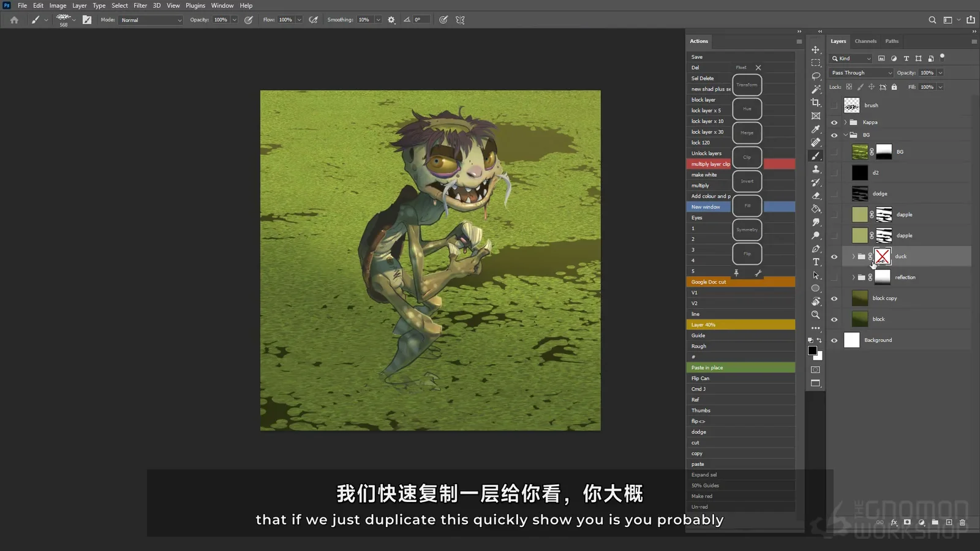This screenshot has width=980, height=551.
Task: Run the Google Doc cut action
Action: point(741,282)
